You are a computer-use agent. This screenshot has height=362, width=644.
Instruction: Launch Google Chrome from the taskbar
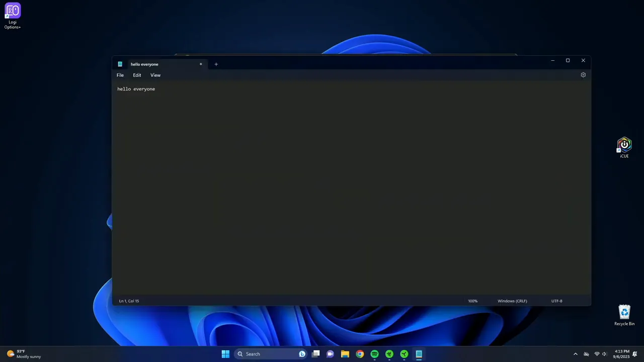(360, 354)
